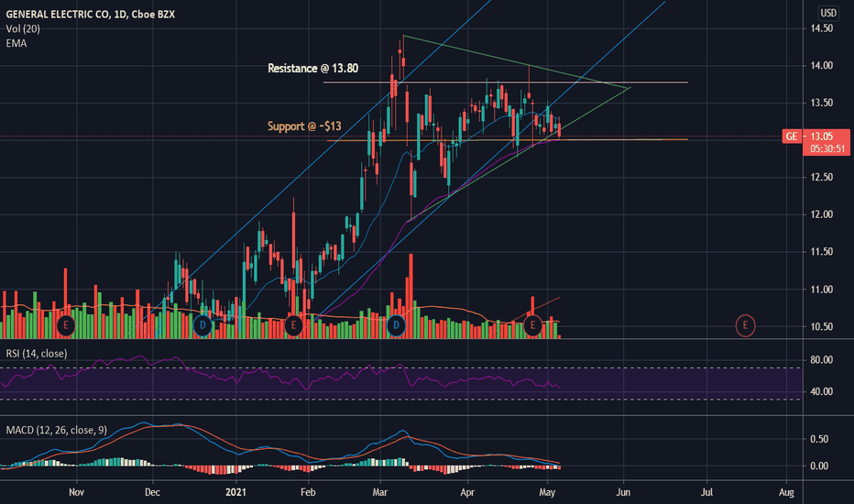The height and width of the screenshot is (504, 854).
Task: Click the 05:30:51 bar countdown timer
Action: click(827, 148)
